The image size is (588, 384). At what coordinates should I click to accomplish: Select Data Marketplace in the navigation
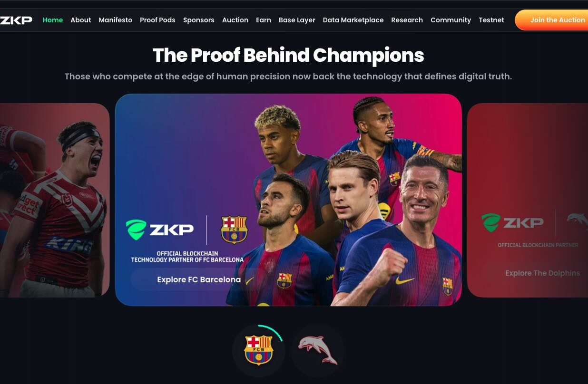tap(353, 20)
